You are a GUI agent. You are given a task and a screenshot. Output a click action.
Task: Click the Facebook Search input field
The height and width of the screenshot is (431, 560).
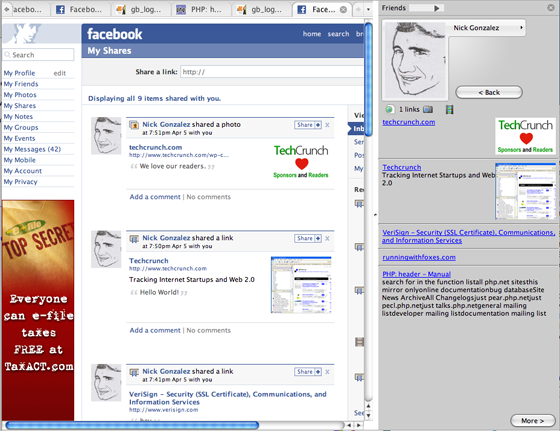(38, 55)
